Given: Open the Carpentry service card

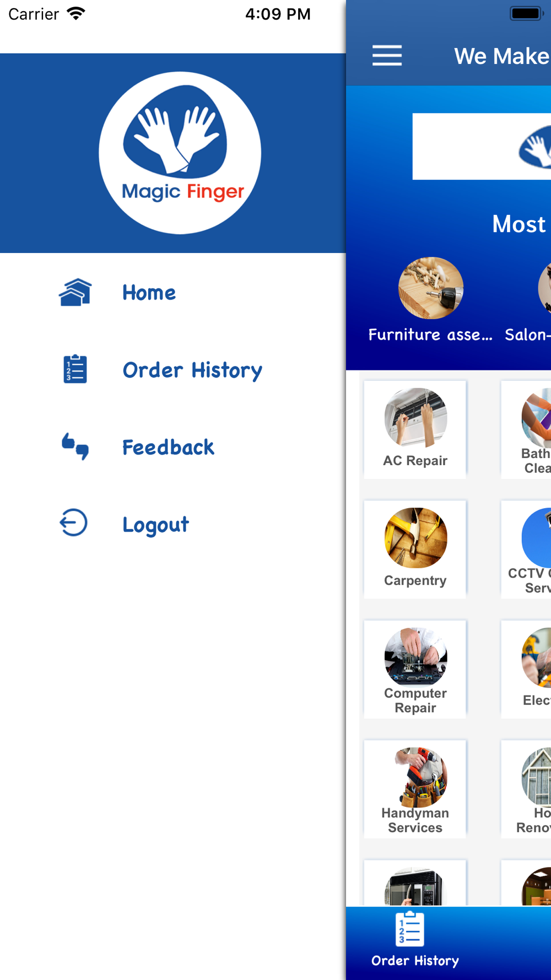Looking at the screenshot, I should [x=415, y=549].
